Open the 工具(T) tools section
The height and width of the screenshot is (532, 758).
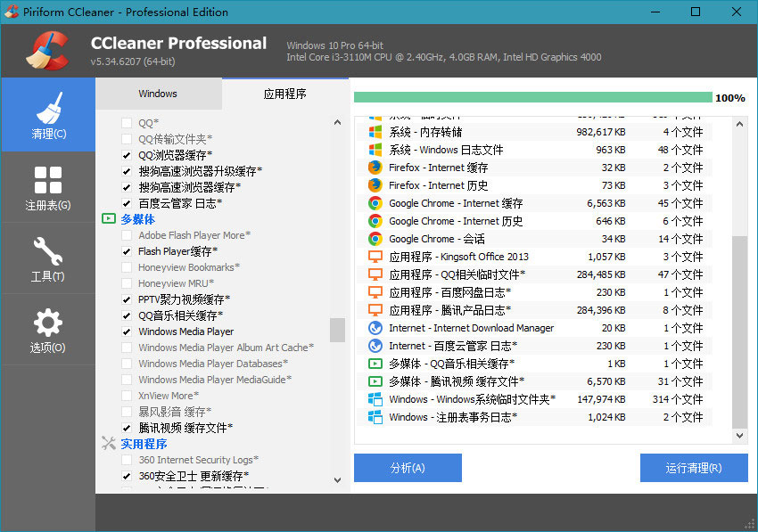pos(48,258)
